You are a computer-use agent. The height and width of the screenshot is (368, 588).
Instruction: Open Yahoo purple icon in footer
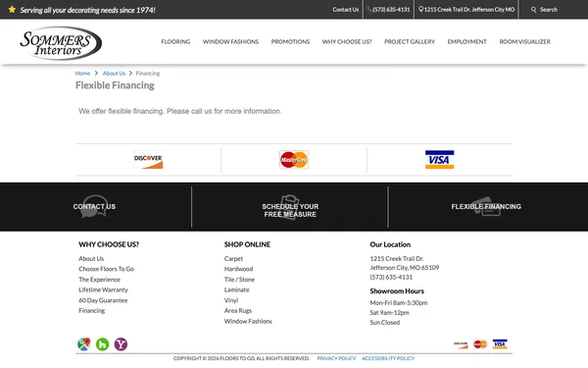pyautogui.click(x=121, y=344)
